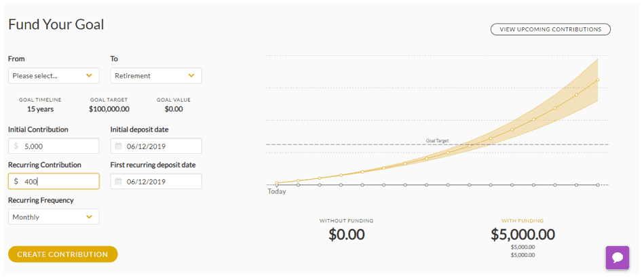Click View Upcoming Contributions button

(x=550, y=30)
